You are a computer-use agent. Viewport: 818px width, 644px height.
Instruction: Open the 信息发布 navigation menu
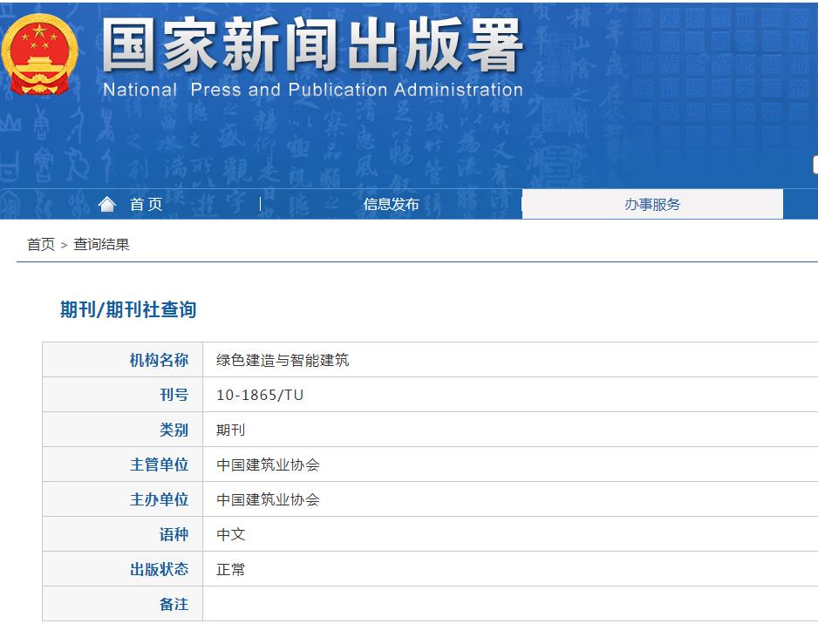(391, 204)
